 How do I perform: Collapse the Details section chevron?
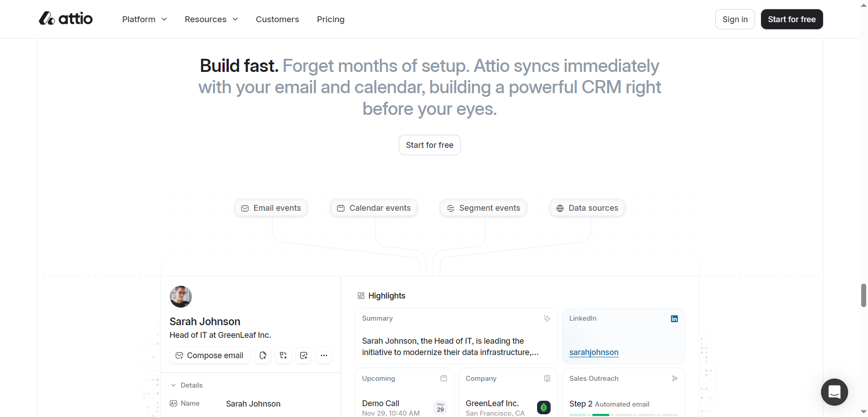coord(173,385)
